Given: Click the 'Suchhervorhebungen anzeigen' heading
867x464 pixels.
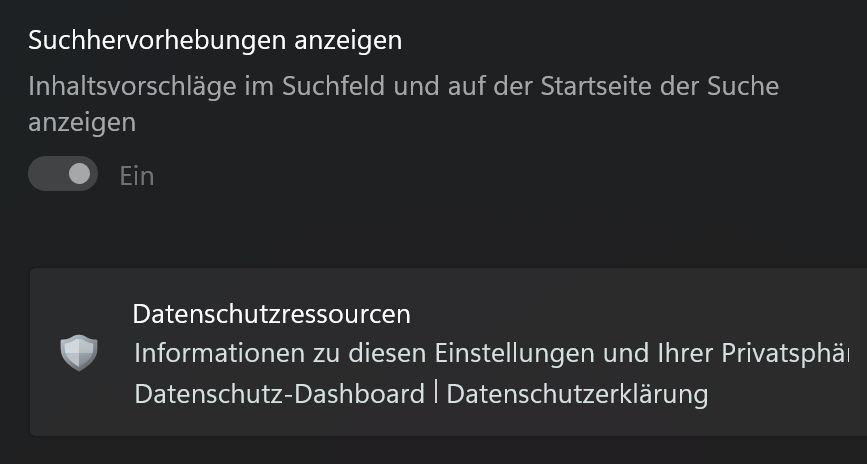Looking at the screenshot, I should 215,41.
